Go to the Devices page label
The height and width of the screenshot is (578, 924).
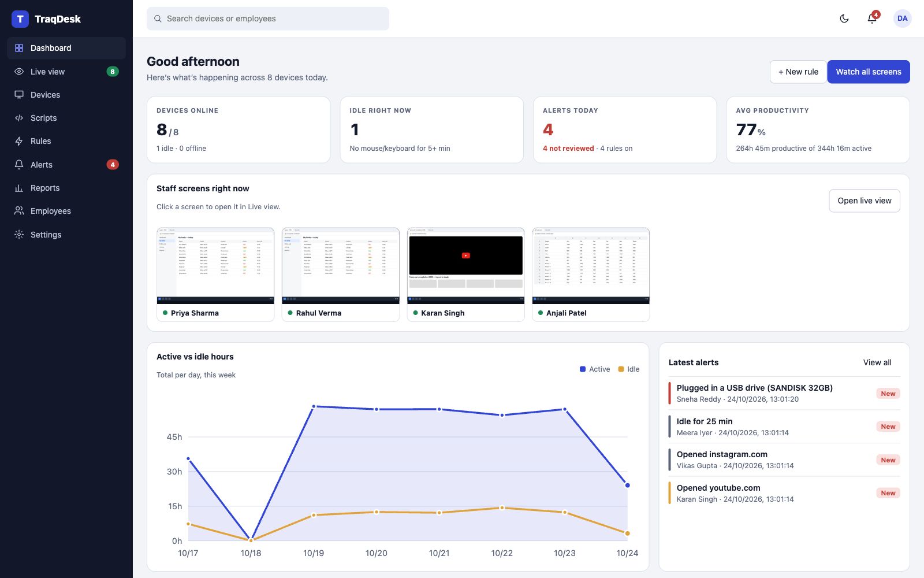pyautogui.click(x=46, y=95)
